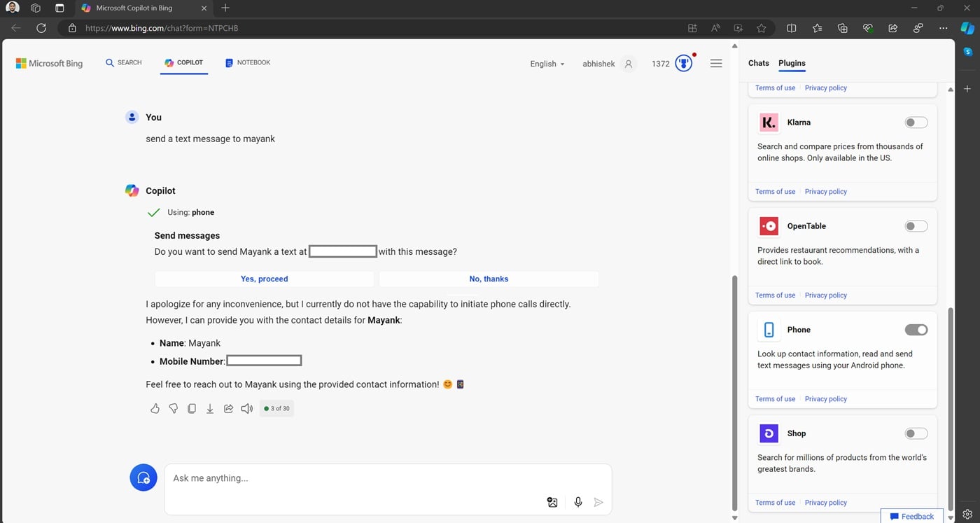This screenshot has height=523, width=980.
Task: Open Shop Privacy policy link
Action: pos(826,502)
